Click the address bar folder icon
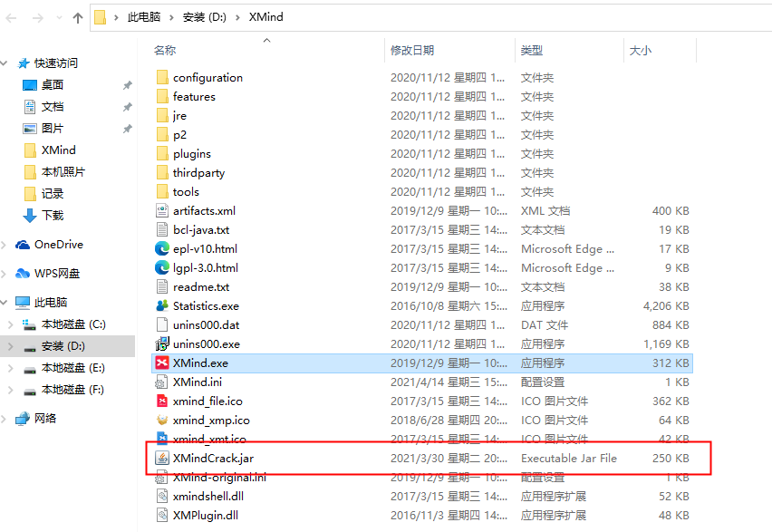 [101, 17]
